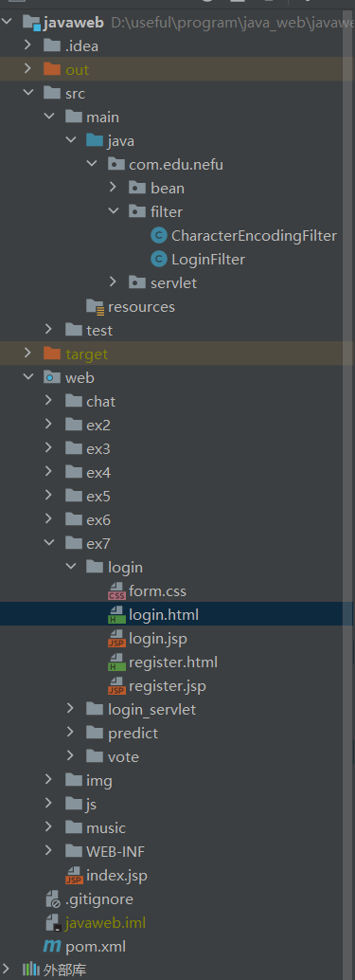Click the CharacterEncodingFilter class icon
The width and height of the screenshot is (355, 980).
(x=160, y=236)
